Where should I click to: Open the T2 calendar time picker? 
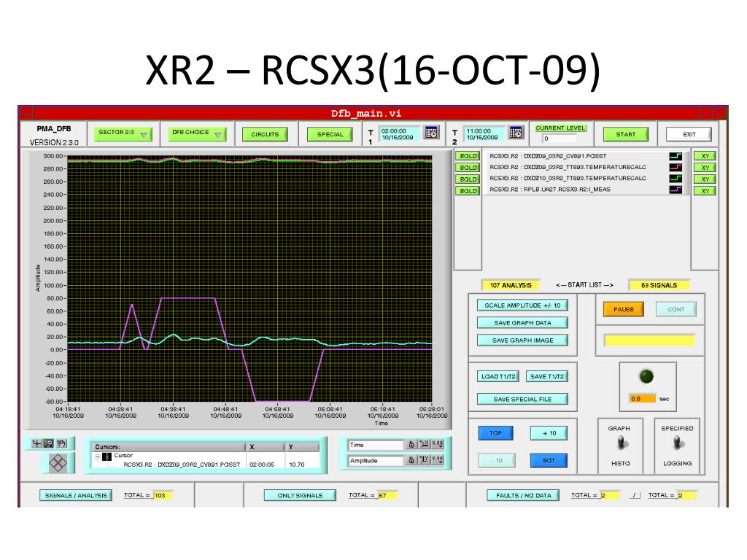point(516,133)
